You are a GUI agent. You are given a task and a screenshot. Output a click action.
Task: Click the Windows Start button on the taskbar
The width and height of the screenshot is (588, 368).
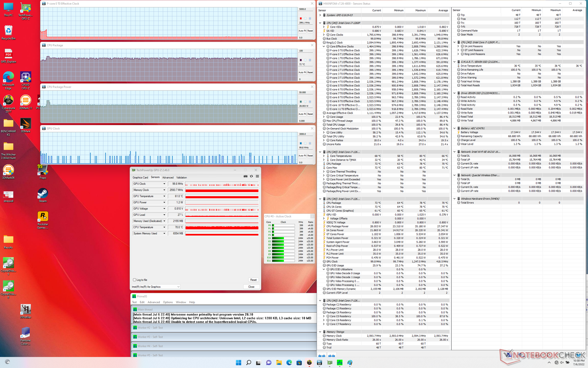(x=239, y=362)
